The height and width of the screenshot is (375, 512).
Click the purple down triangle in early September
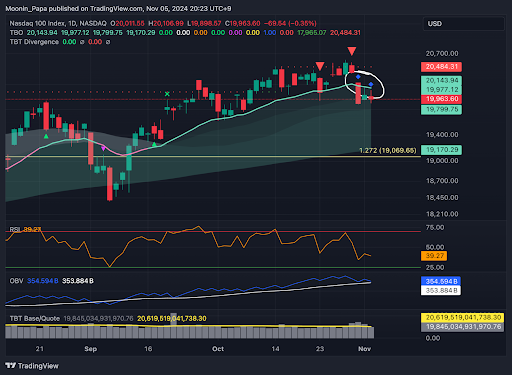coord(103,149)
